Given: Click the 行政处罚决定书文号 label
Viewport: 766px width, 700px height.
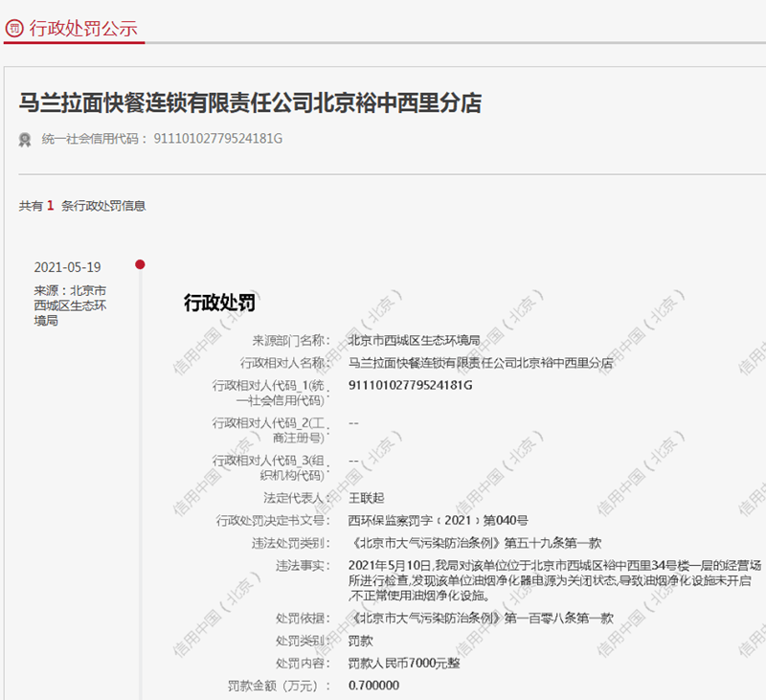Looking at the screenshot, I should click(274, 520).
